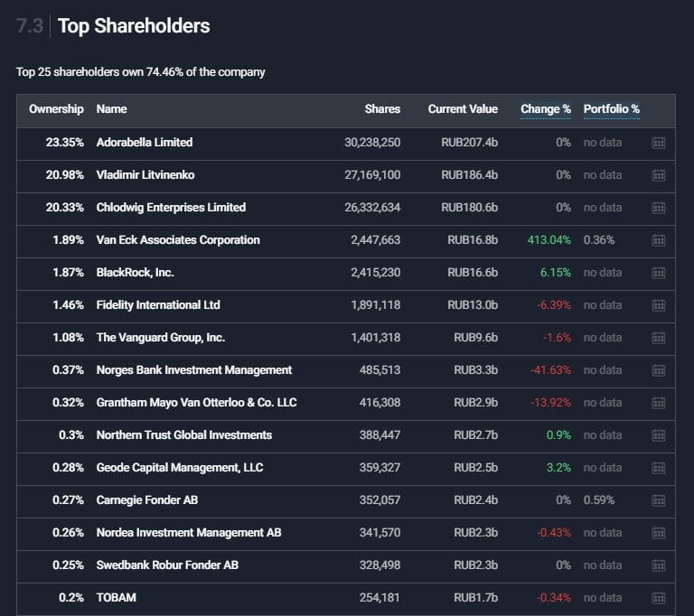Select Grantham Mayo Van Otterloo name
Viewport: 694px width, 616px height.
(196, 403)
